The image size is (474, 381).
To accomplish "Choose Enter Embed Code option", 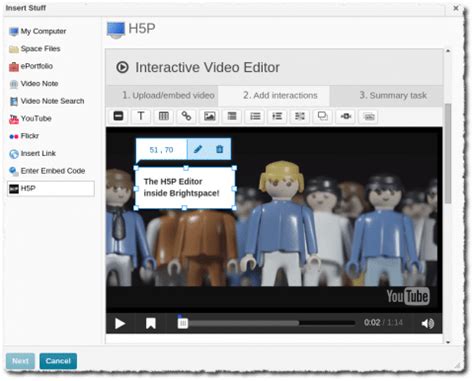I will [x=47, y=171].
